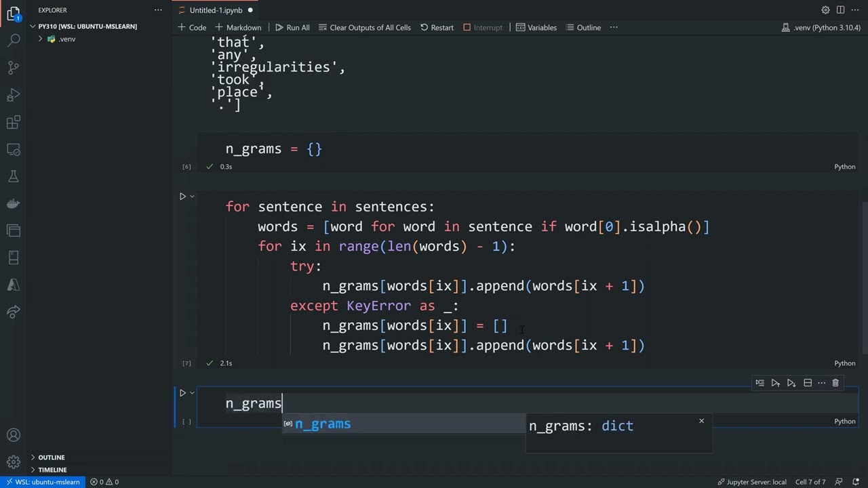Open run options dropdown for for-loop cell
This screenshot has width=868, height=488.
coord(192,197)
